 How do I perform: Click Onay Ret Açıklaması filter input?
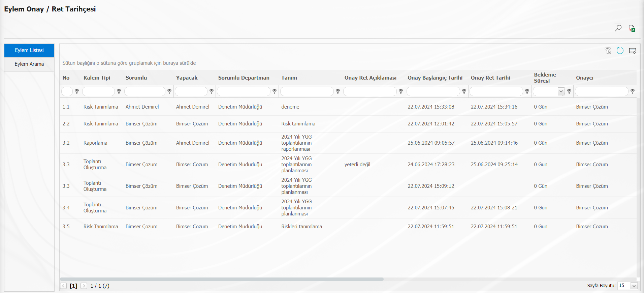point(370,91)
